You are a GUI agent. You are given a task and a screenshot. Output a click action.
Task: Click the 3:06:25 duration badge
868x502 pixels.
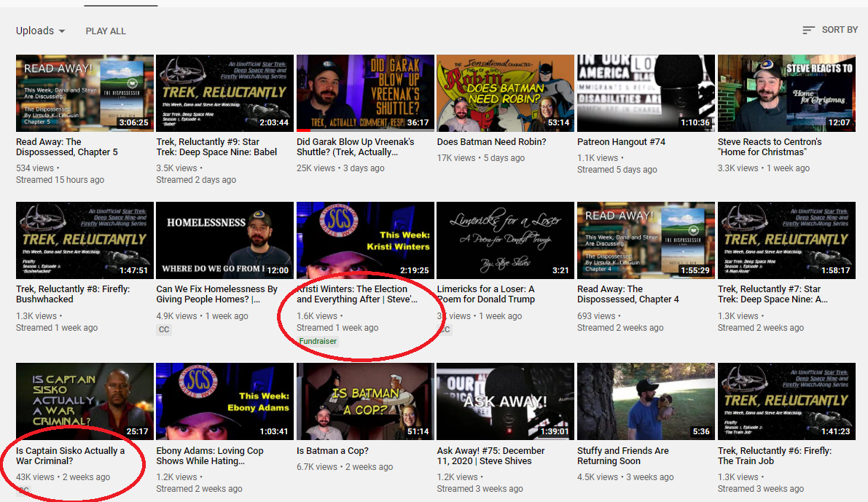(134, 122)
